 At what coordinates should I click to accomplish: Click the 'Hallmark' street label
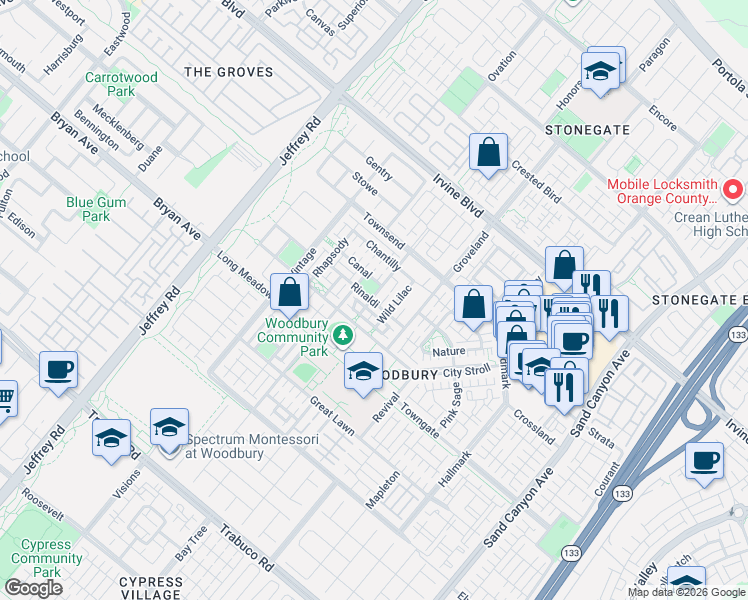pyautogui.click(x=455, y=469)
